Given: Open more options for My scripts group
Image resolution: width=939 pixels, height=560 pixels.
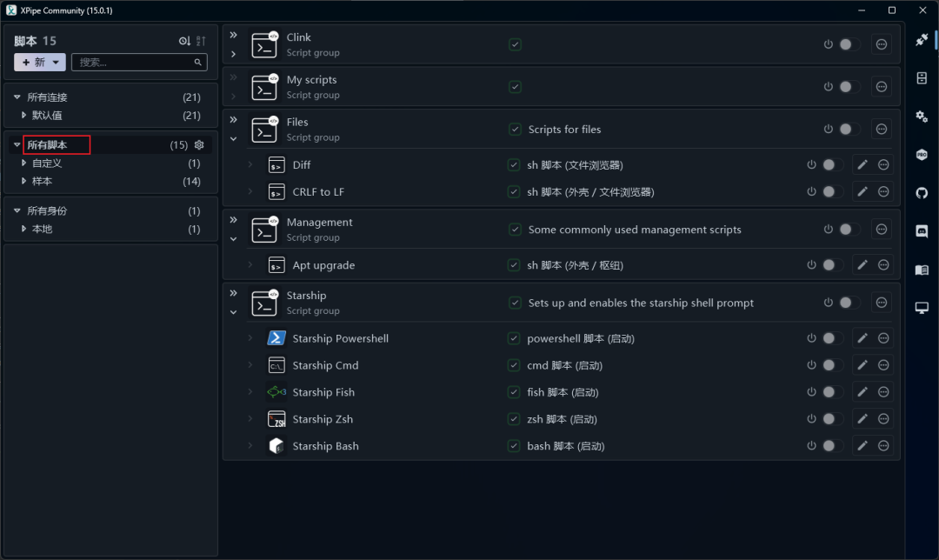Looking at the screenshot, I should click(882, 87).
